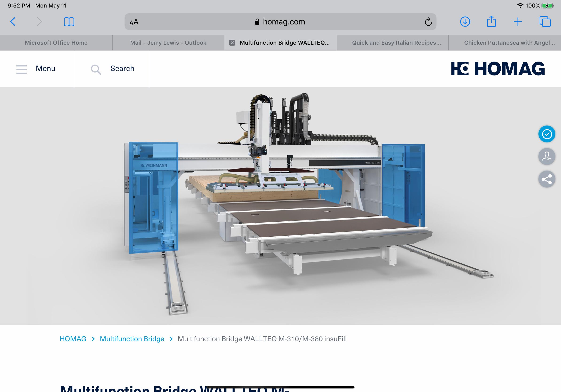Viewport: 561px width, 392px height.
Task: Tap the AA reader text size button
Action: coord(134,22)
